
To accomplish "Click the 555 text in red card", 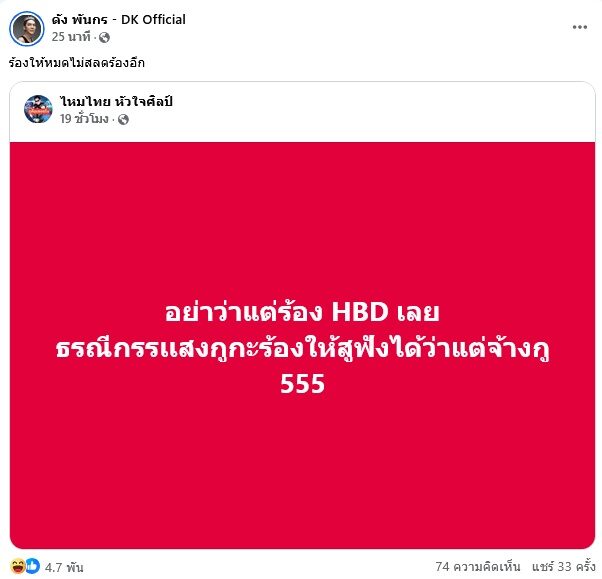I will click(303, 384).
